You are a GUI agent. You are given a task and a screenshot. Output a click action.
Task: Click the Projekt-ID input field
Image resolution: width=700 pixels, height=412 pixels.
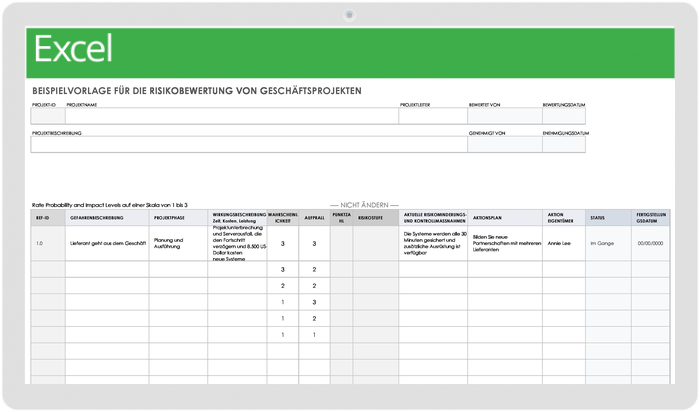pos(48,116)
